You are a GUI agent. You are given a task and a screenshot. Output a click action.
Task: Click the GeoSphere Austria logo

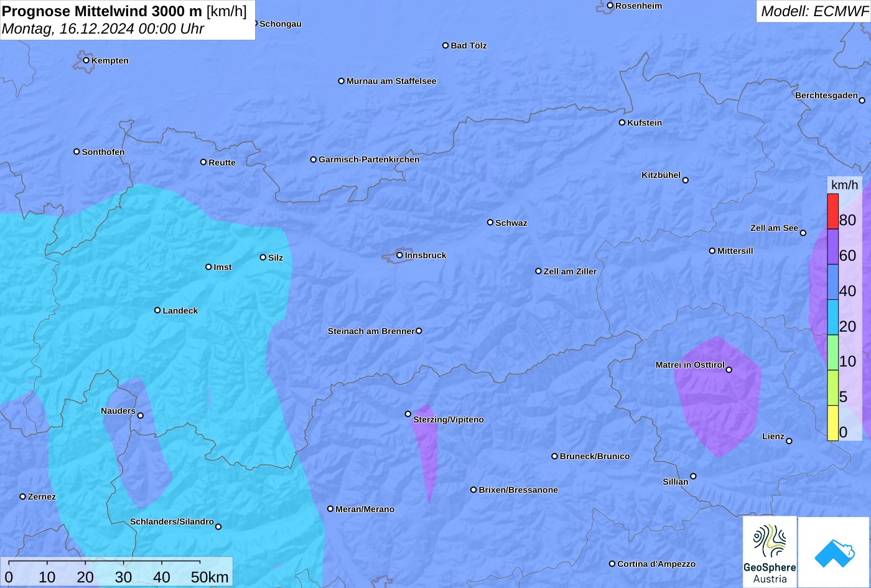pyautogui.click(x=770, y=552)
